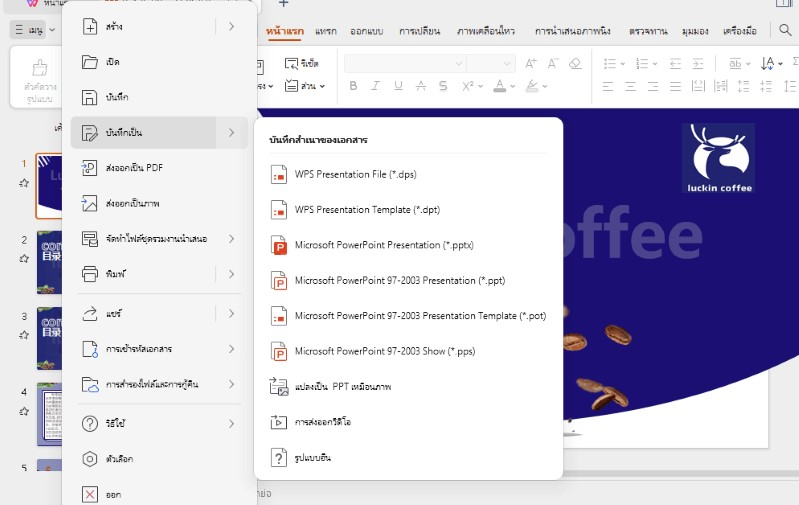Click the Increase indent icon
This screenshot has width=799, height=505.
[x=698, y=64]
